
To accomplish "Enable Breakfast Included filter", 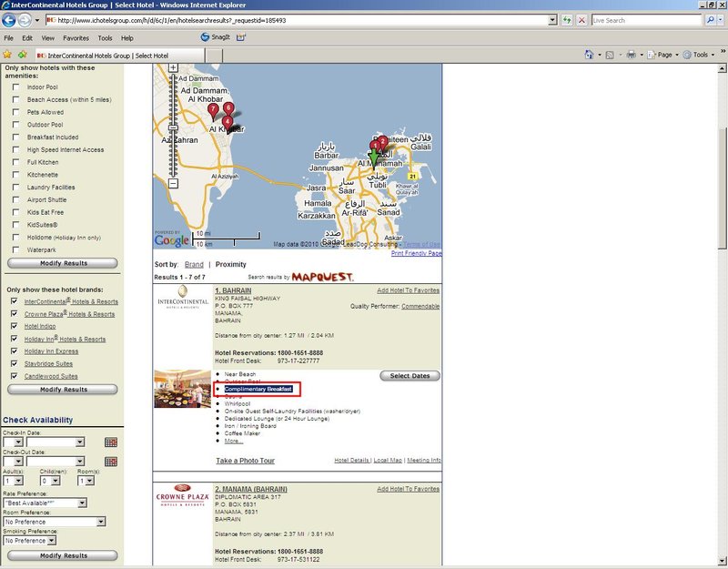I will point(16,137).
